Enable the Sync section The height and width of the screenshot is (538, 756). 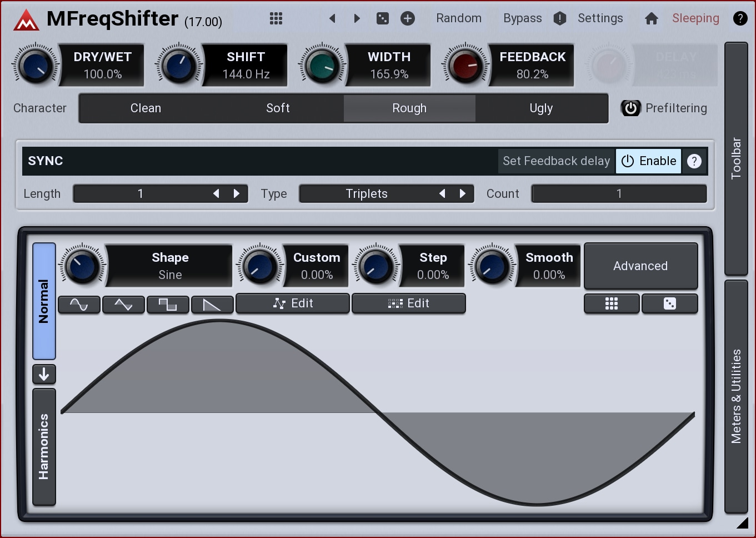(648, 161)
